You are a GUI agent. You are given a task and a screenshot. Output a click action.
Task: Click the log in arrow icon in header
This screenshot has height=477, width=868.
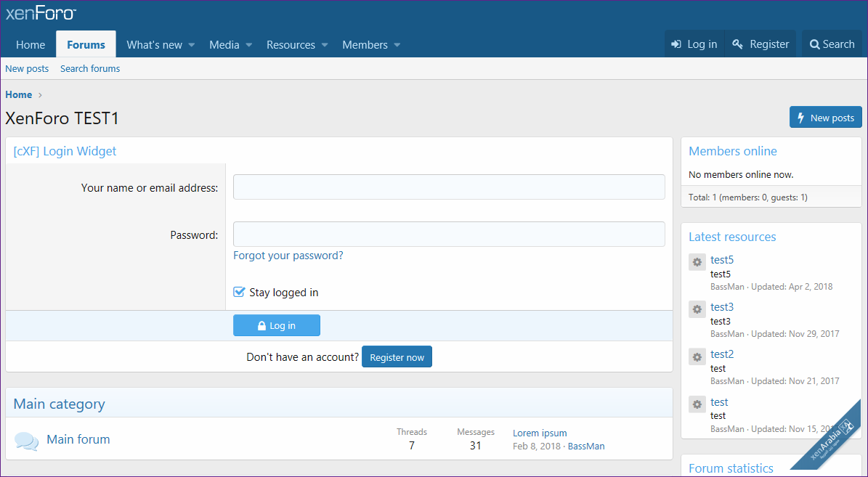point(676,44)
